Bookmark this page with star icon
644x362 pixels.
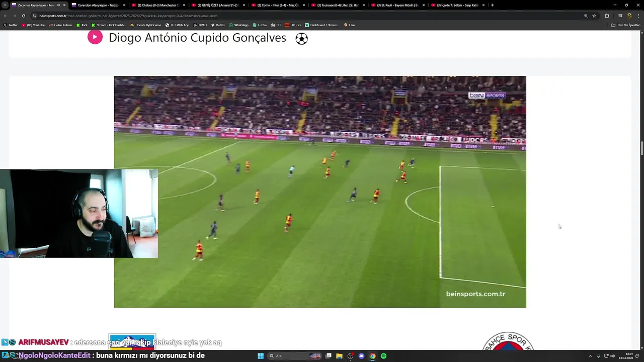click(x=594, y=16)
